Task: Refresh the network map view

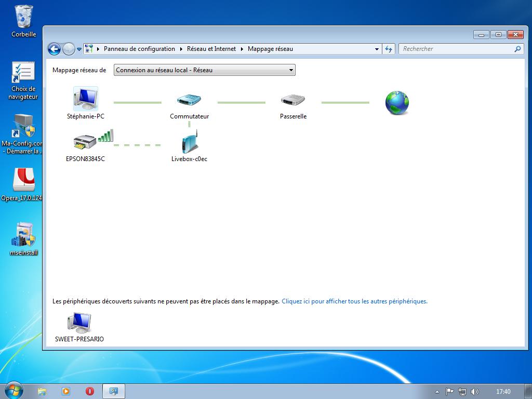Action: click(389, 49)
